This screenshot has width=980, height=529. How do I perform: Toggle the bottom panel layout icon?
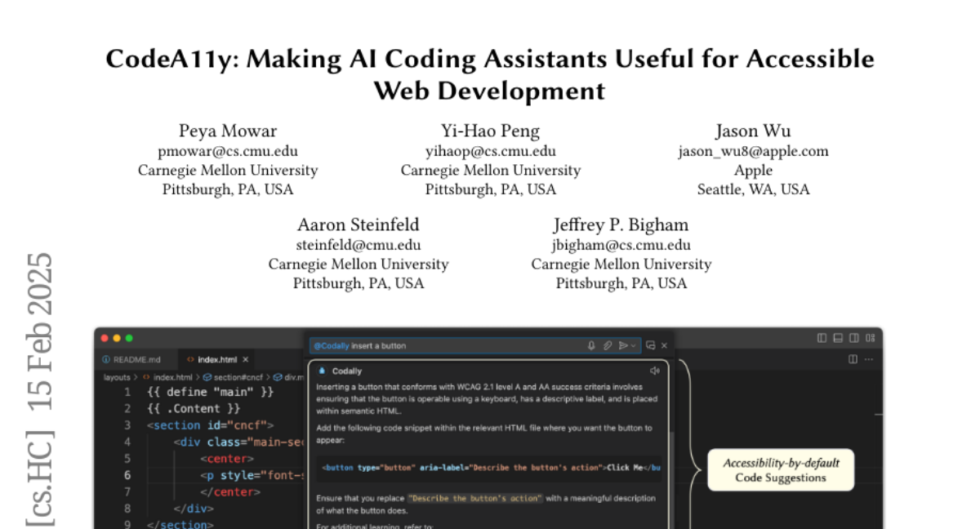pyautogui.click(x=837, y=338)
